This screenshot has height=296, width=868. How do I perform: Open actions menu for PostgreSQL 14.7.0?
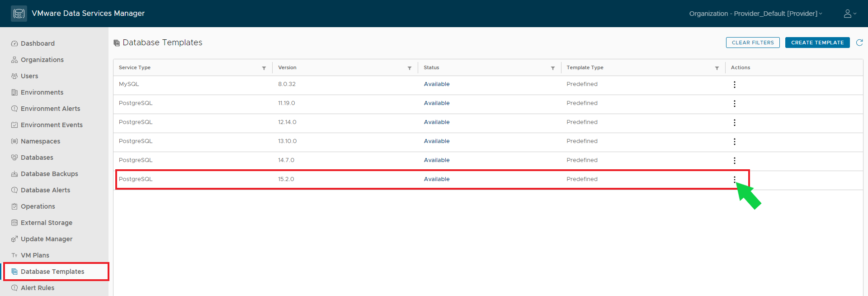[735, 161]
